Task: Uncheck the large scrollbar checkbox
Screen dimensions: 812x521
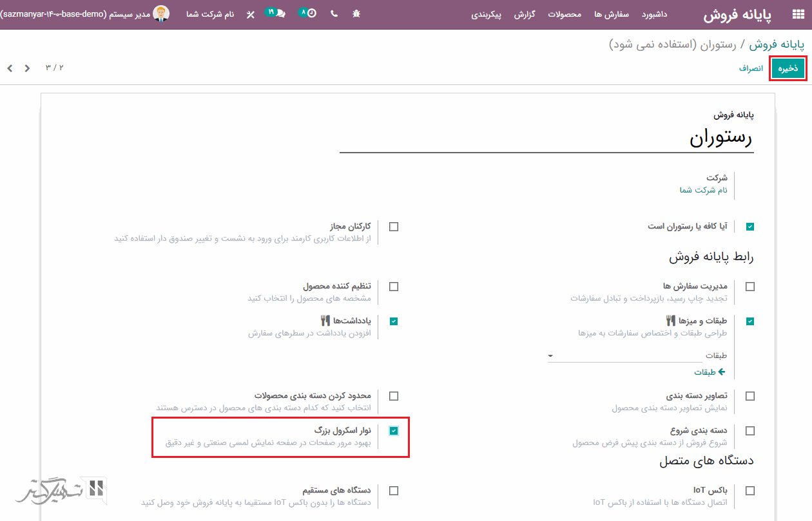Action: click(394, 431)
